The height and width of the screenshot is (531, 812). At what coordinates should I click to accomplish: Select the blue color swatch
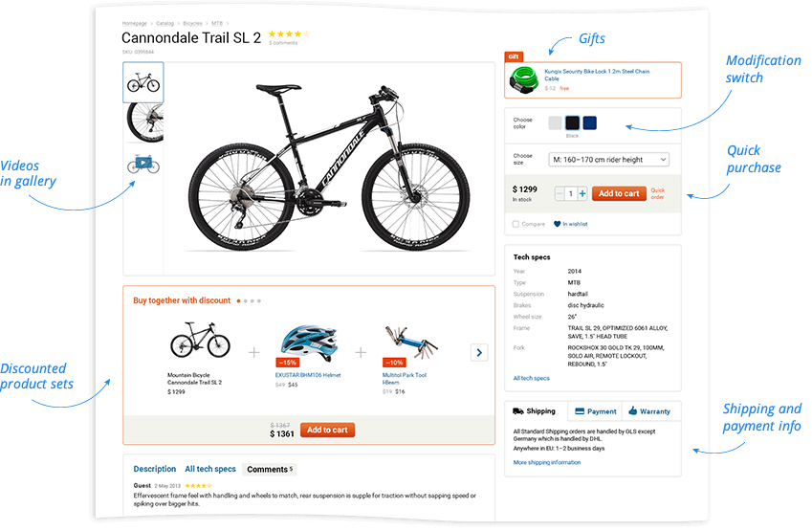tap(589, 122)
